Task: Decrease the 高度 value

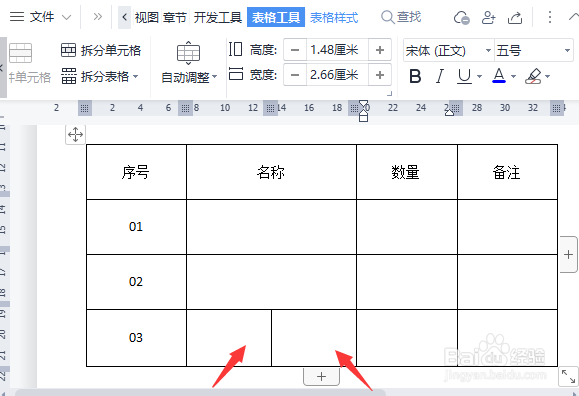Action: coord(295,50)
